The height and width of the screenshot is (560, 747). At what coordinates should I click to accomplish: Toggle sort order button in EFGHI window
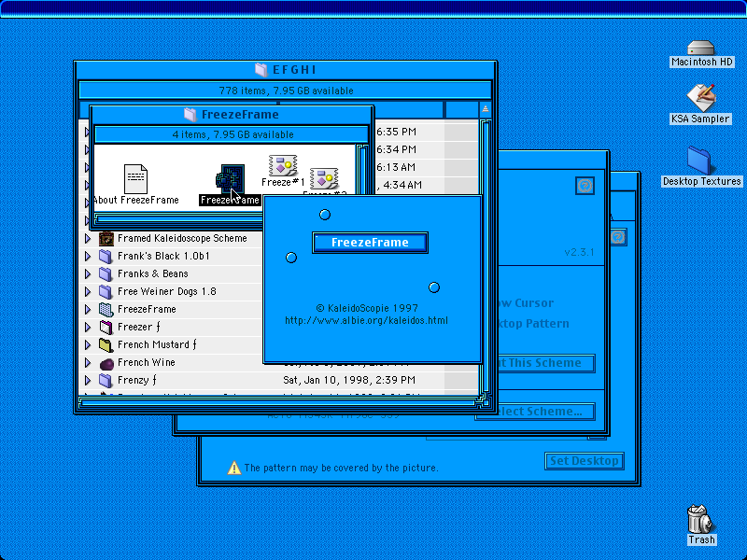coord(486,109)
